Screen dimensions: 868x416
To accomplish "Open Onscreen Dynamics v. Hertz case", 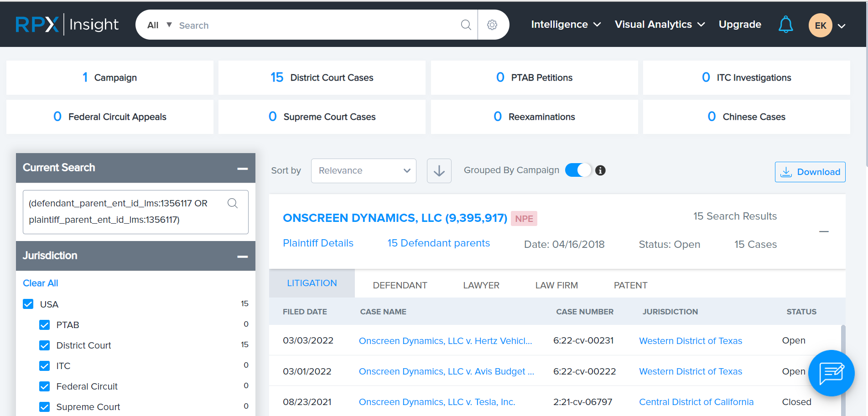I will coord(445,341).
